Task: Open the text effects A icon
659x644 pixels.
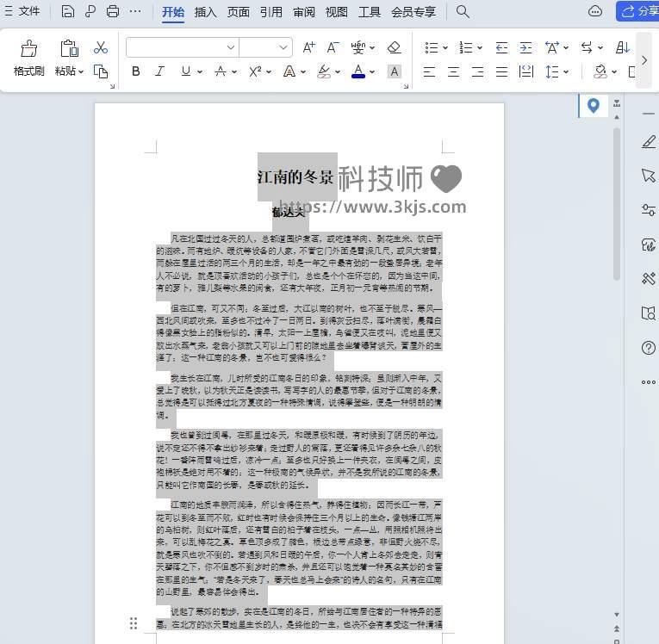Action: 289,71
